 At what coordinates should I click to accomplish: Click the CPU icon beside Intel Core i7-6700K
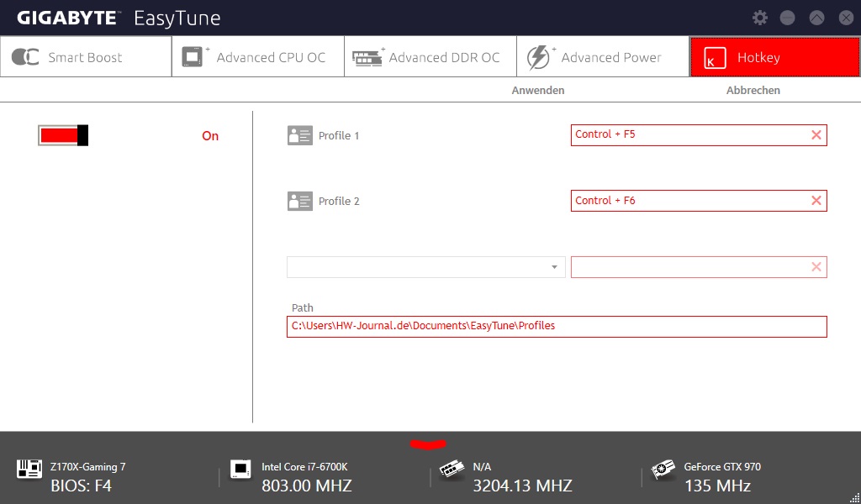(x=240, y=470)
